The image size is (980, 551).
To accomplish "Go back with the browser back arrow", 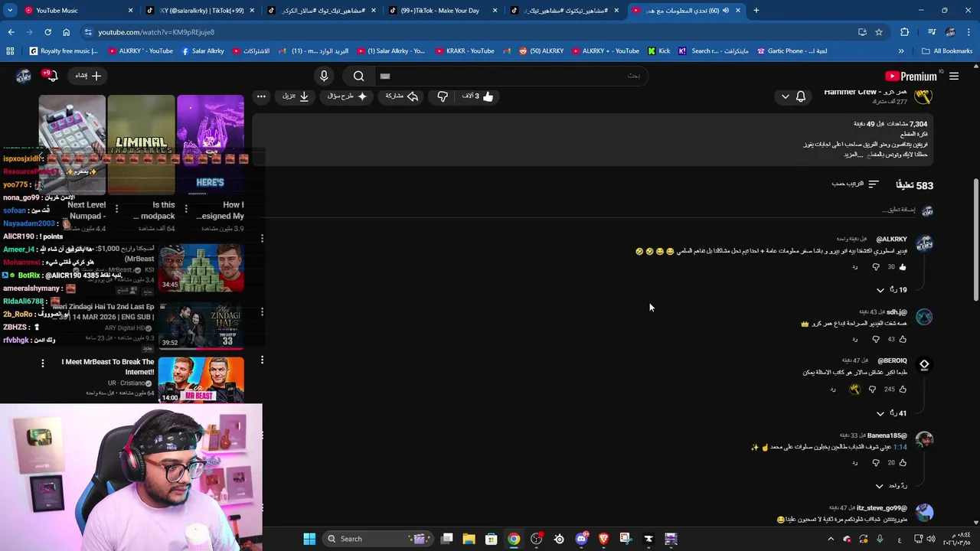I will pos(11,32).
